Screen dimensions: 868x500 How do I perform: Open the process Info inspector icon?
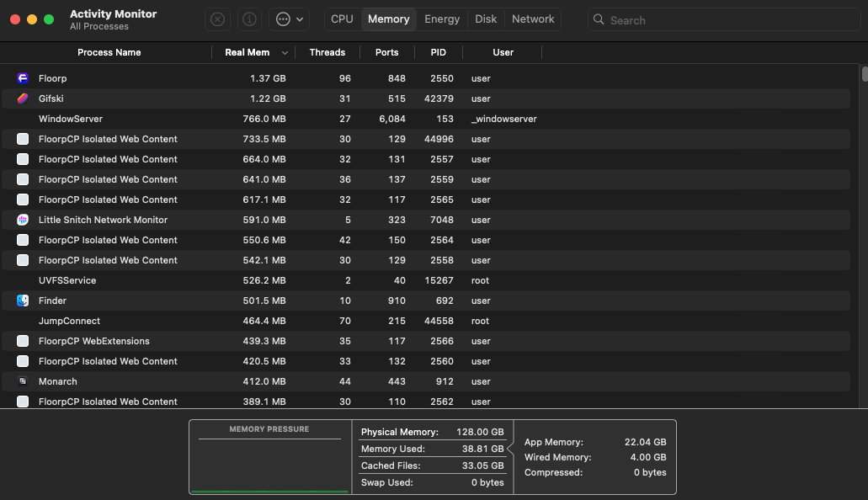(250, 19)
